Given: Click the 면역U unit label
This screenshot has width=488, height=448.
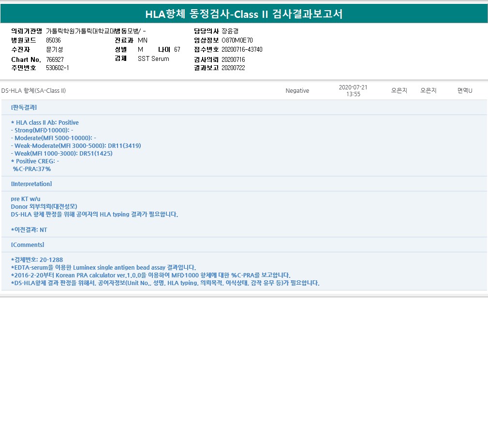Looking at the screenshot, I should point(465,90).
